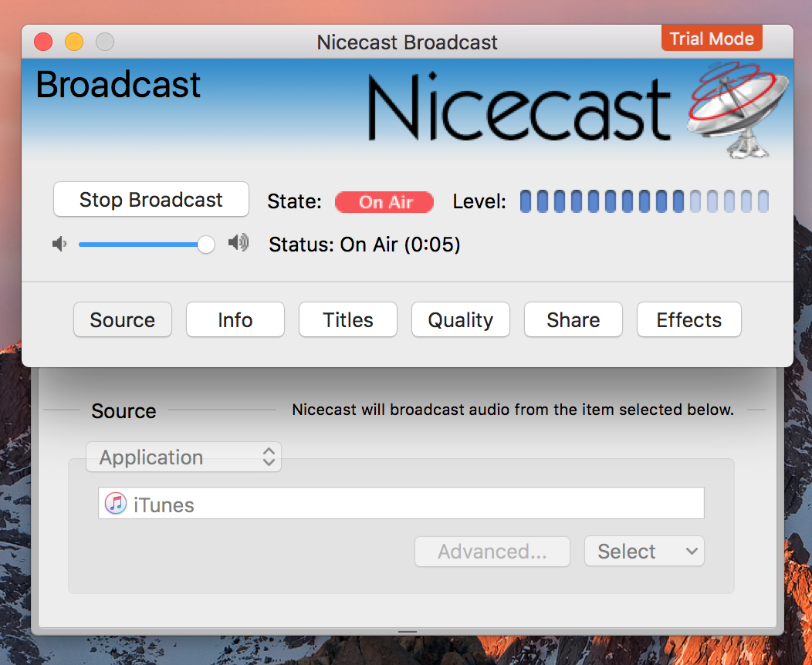Image resolution: width=812 pixels, height=665 pixels.
Task: Click the Status: On Air (0:05) text
Action: [364, 245]
